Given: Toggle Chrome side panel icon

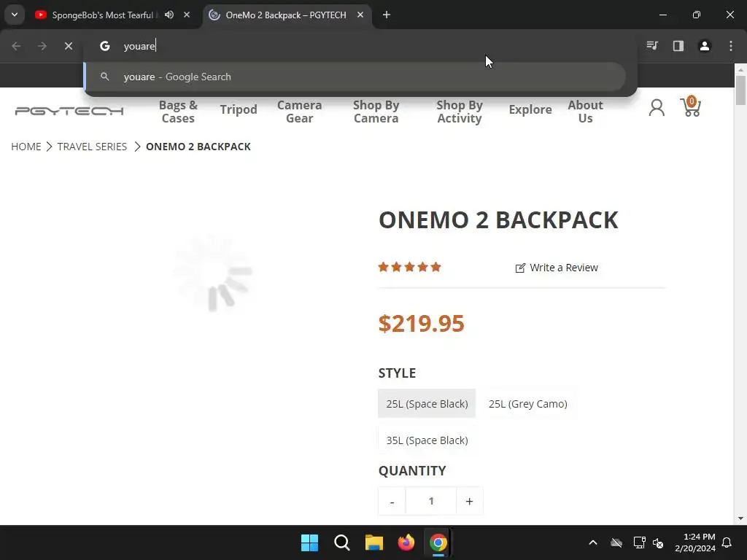Looking at the screenshot, I should point(678,46).
